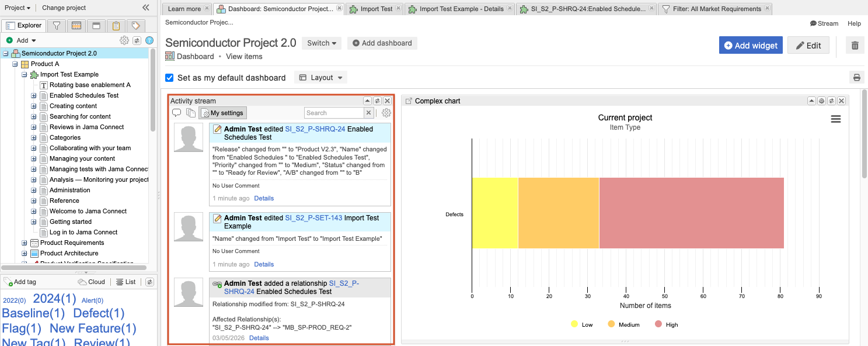Open the View items link
The image size is (868, 346).
[244, 56]
